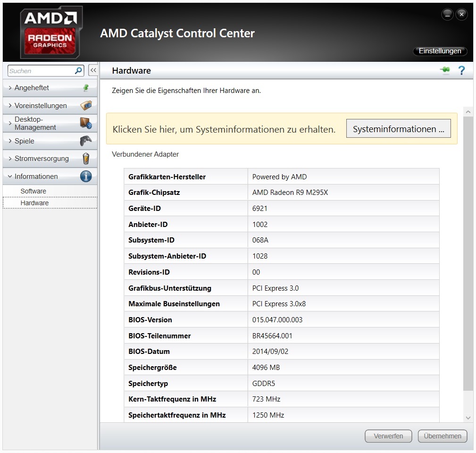The width and height of the screenshot is (476, 453).
Task: Click the Übernehmen button
Action: [x=443, y=436]
